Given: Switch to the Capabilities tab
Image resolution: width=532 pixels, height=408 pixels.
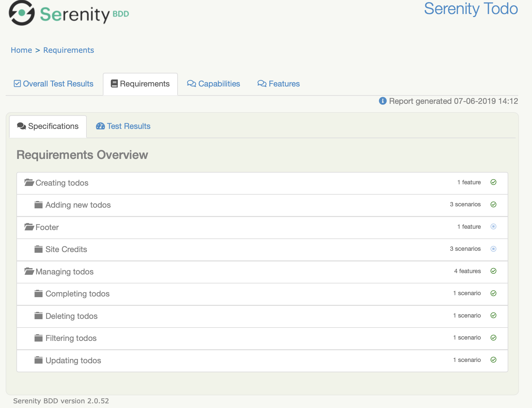Looking at the screenshot, I should 214,84.
